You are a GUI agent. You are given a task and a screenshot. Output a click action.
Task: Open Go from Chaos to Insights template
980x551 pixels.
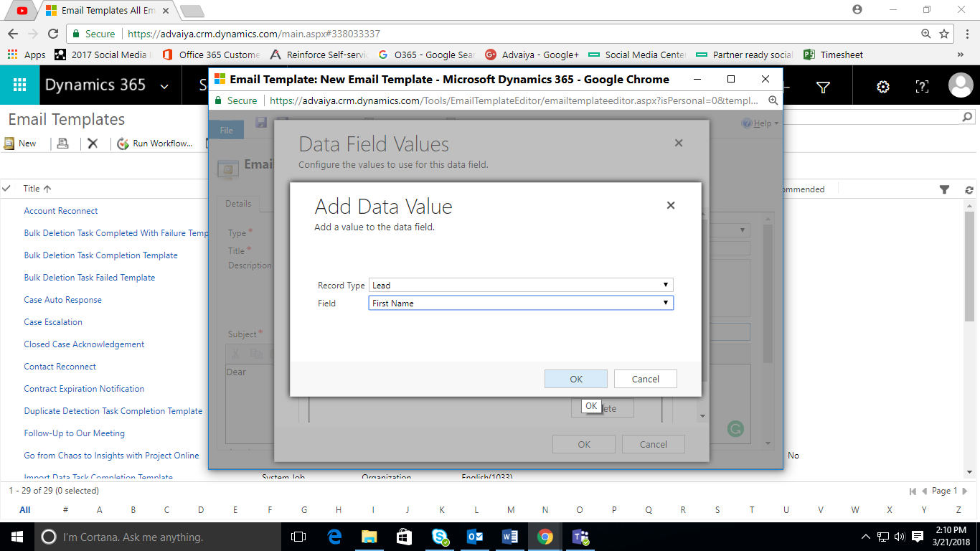tap(111, 456)
